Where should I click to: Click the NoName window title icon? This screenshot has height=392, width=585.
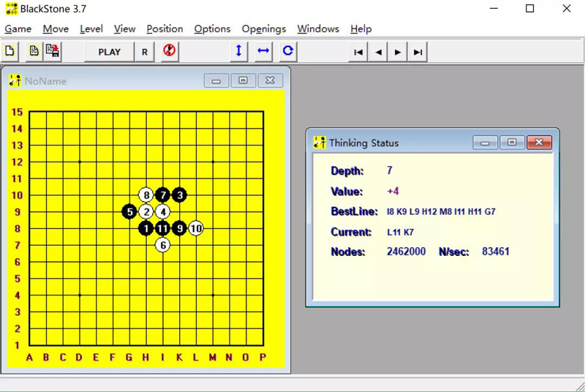pos(15,80)
